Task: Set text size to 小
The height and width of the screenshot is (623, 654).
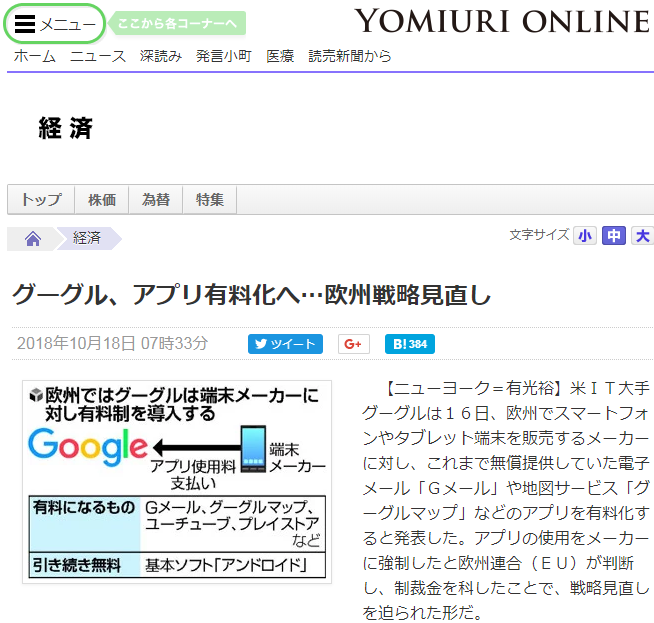Action: [x=585, y=236]
